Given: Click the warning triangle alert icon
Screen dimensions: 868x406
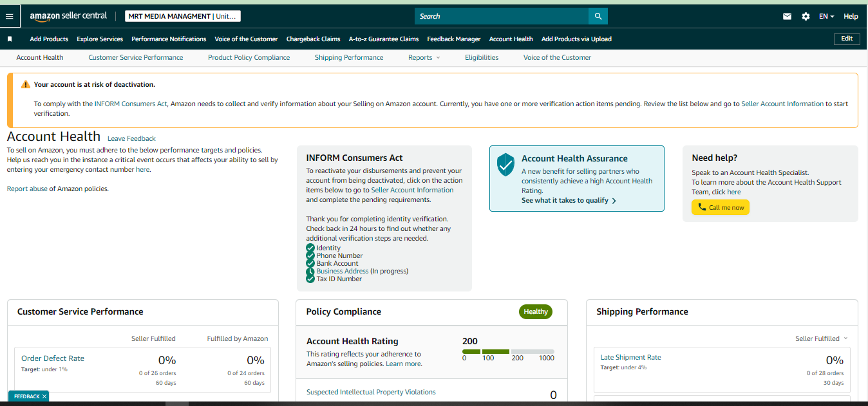Looking at the screenshot, I should pyautogui.click(x=25, y=84).
